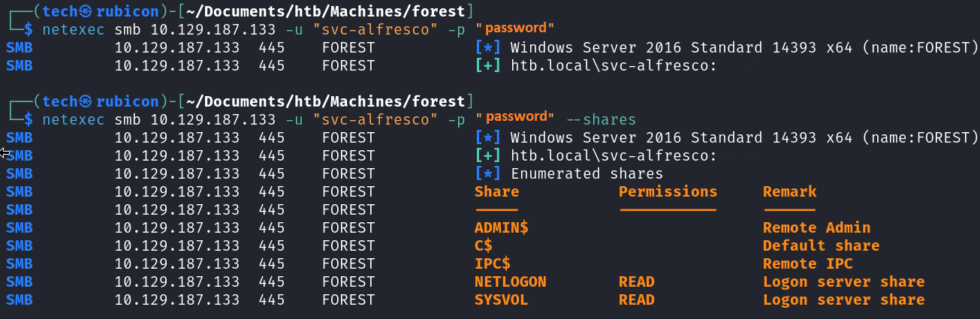980x319 pixels.
Task: Select the Default share remark
Action: (822, 245)
